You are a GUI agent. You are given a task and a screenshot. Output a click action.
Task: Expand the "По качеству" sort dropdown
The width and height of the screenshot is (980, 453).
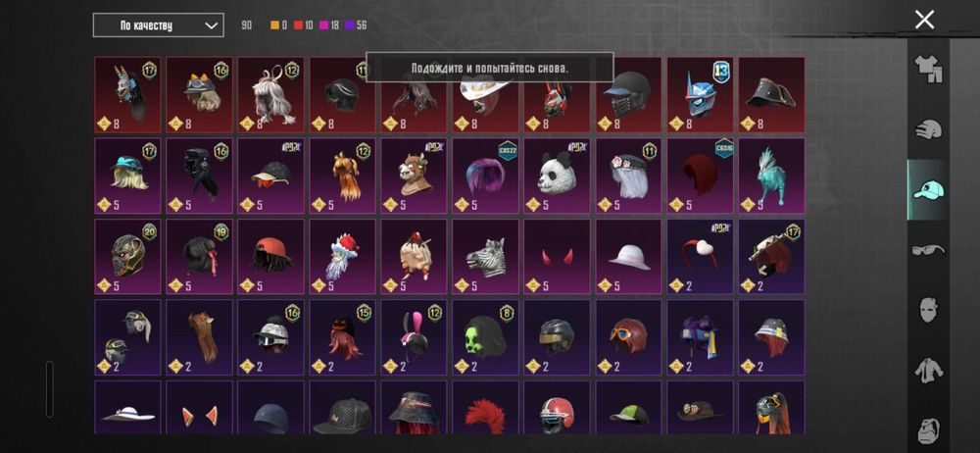[x=158, y=25]
